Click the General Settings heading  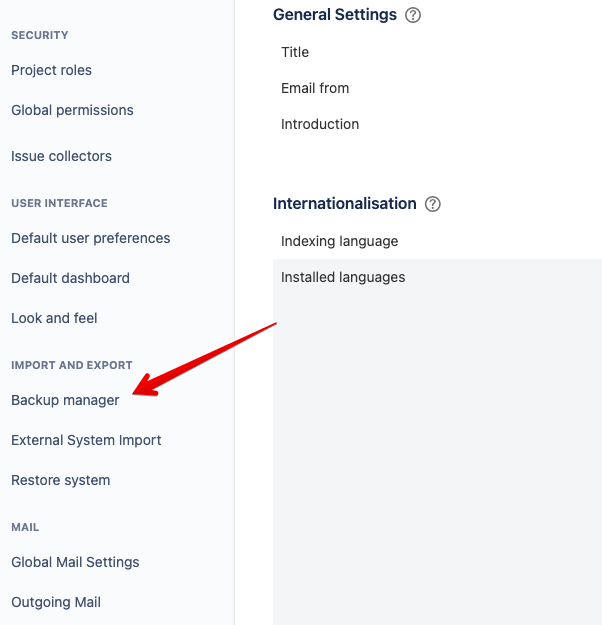pyautogui.click(x=335, y=15)
